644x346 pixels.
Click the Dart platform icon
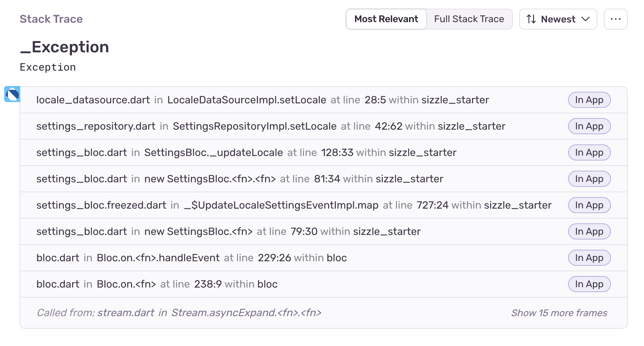(x=12, y=94)
